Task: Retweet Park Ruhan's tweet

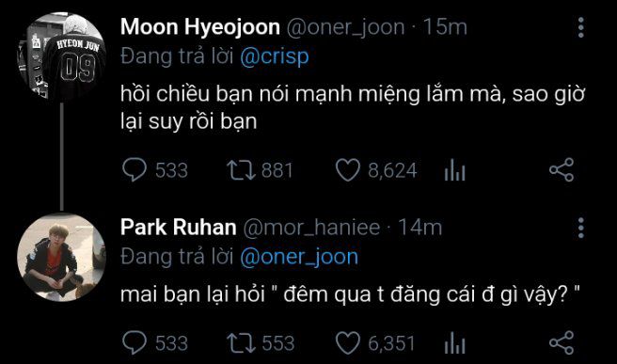Action: (241, 342)
